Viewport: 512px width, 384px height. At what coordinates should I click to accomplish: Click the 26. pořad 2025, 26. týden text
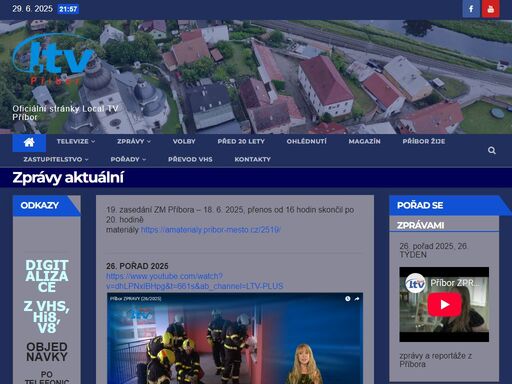click(433, 250)
